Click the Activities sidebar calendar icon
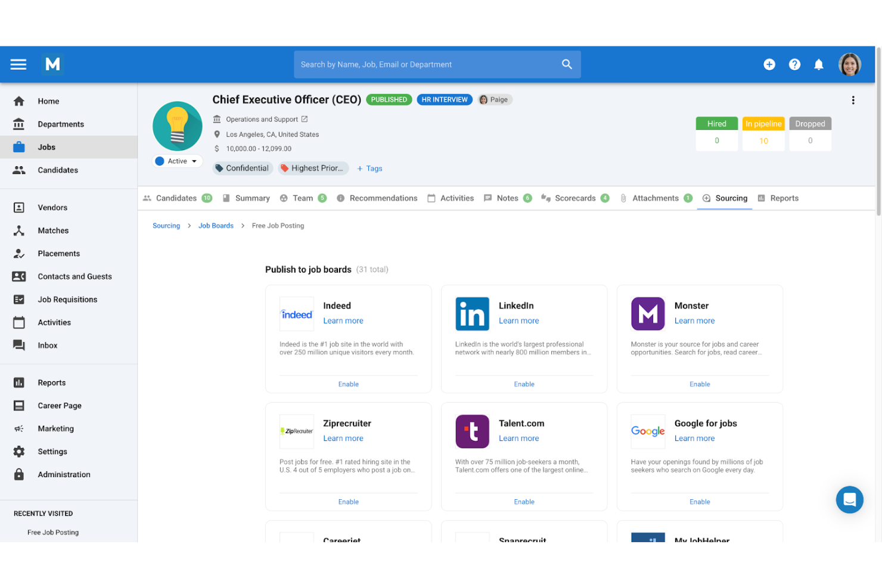The height and width of the screenshot is (588, 882). click(19, 322)
